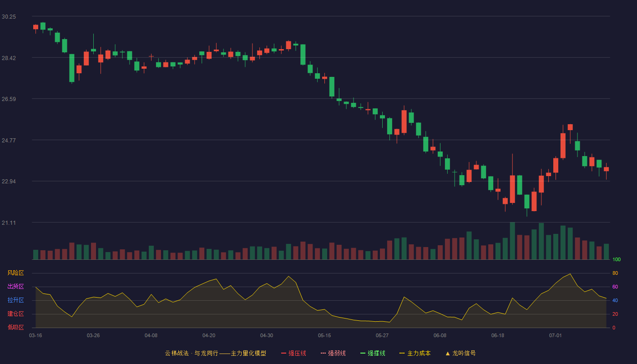Viewport: 637px width, 364px height.
Task: Click the 05-15 date axis label
Action: pyautogui.click(x=324, y=335)
